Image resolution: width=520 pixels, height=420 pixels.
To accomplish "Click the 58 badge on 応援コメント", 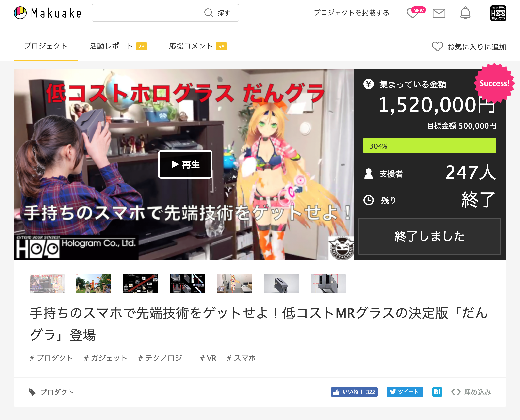I will point(221,47).
